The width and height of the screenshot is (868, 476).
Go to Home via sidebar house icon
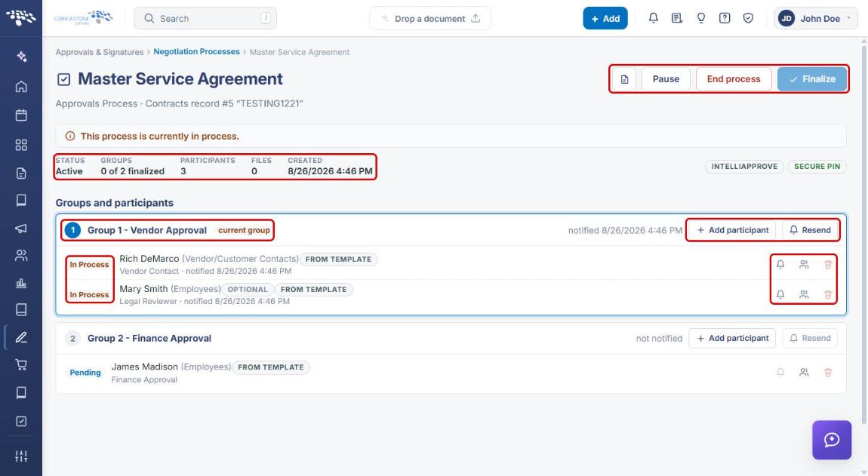click(x=21, y=86)
